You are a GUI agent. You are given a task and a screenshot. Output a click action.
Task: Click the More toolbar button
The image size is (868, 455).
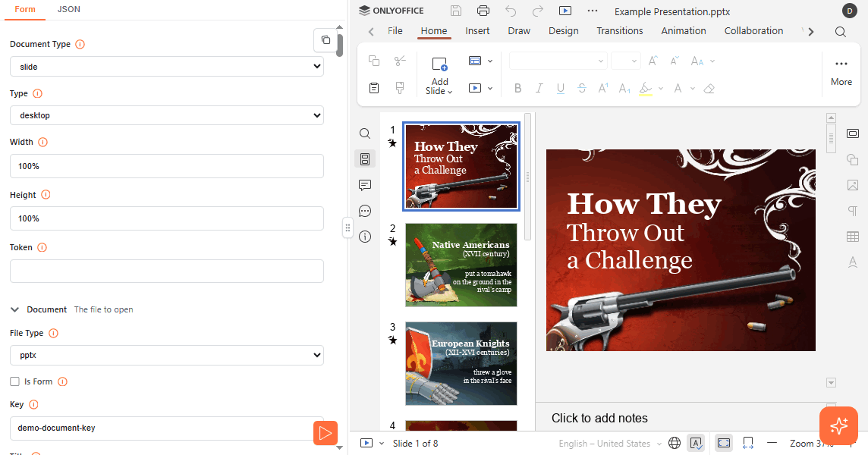click(841, 72)
